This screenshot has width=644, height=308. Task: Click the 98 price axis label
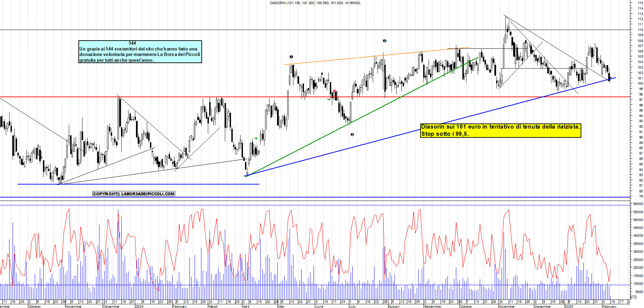(x=641, y=94)
